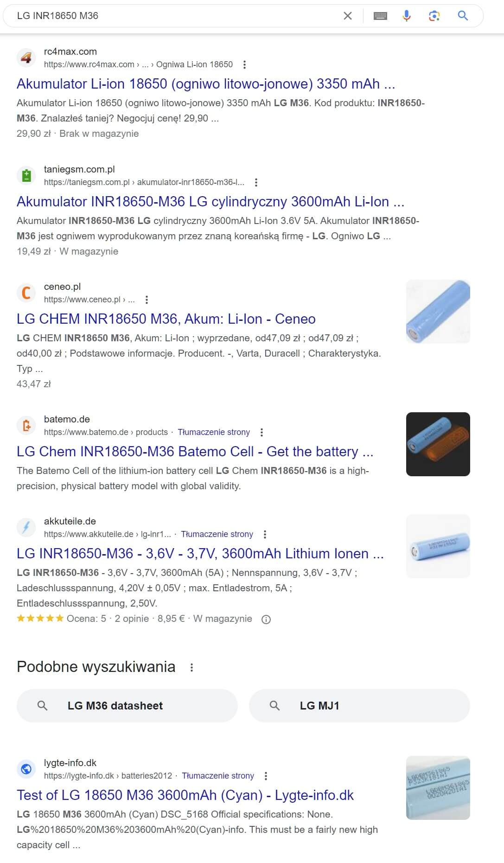Open the on-screen keyboard icon
This screenshot has height=863, width=504.
click(380, 16)
